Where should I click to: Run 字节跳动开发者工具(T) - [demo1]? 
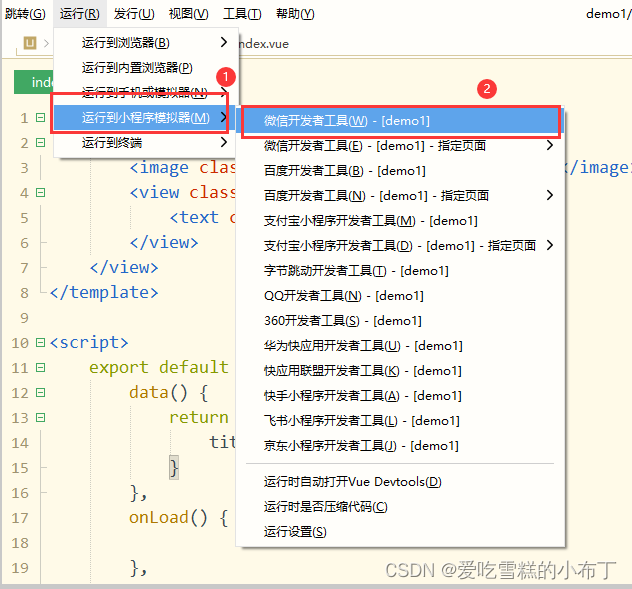[401, 271]
